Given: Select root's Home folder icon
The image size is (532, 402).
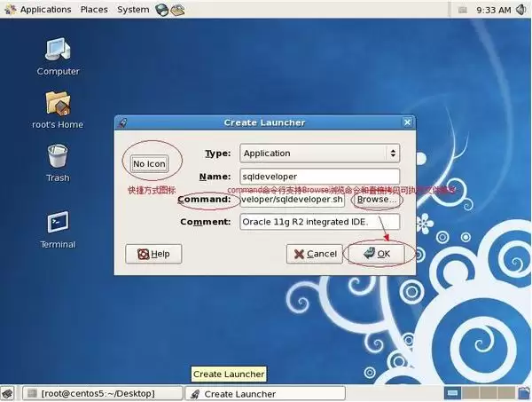Looking at the screenshot, I should [58, 110].
